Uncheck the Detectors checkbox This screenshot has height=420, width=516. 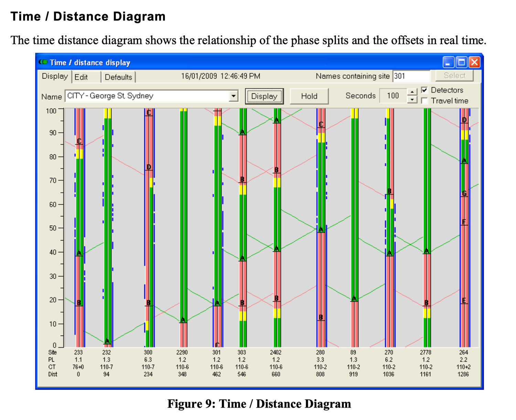coord(425,90)
